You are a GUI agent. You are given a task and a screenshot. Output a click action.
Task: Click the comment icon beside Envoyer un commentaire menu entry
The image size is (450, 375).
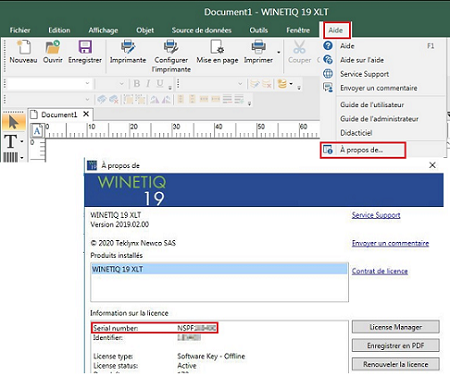tap(328, 88)
